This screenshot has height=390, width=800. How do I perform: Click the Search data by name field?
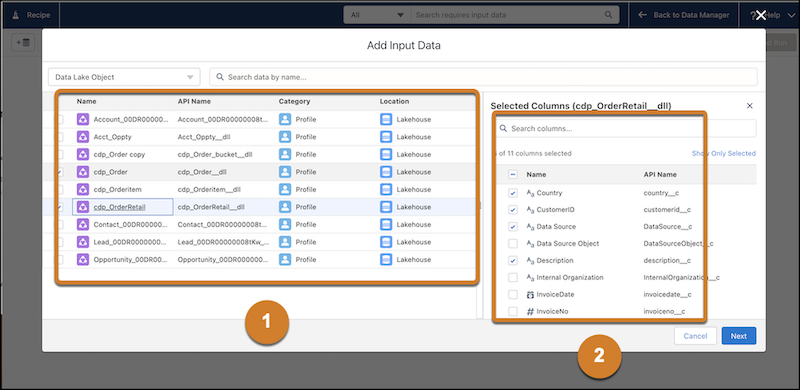point(483,77)
